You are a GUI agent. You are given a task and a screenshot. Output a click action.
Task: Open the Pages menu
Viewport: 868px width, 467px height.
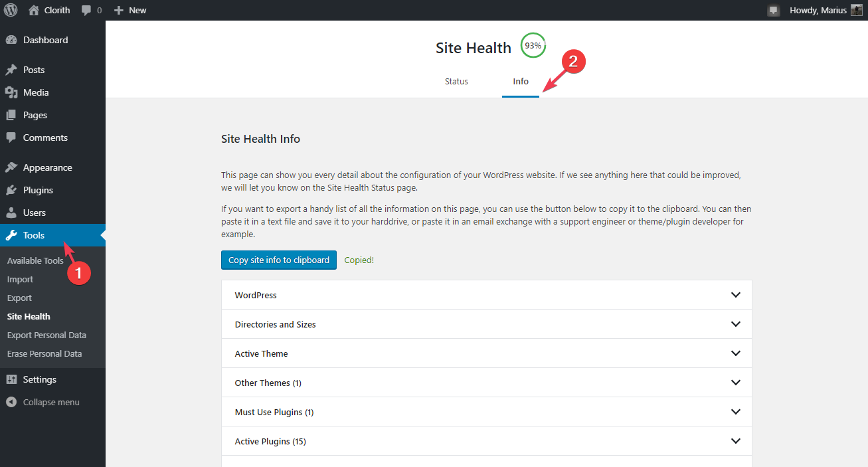coord(52,115)
